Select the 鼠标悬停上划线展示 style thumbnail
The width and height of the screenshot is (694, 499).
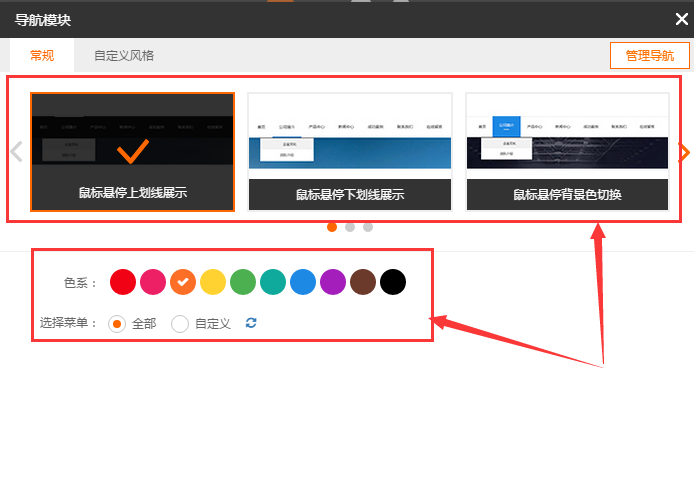pyautogui.click(x=133, y=152)
